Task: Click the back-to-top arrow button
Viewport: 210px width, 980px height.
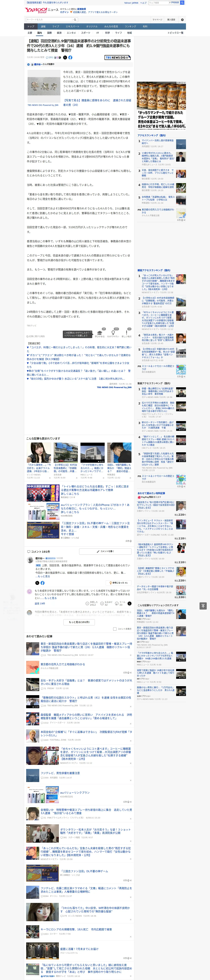Action: point(203,606)
